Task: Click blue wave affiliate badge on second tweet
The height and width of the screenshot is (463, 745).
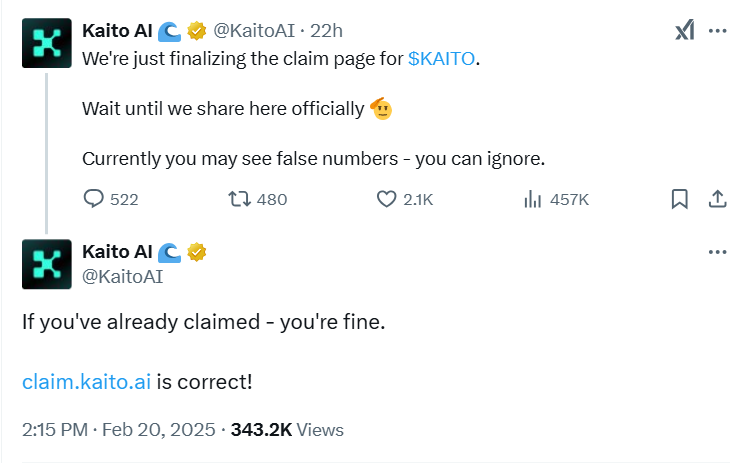Action: (169, 252)
